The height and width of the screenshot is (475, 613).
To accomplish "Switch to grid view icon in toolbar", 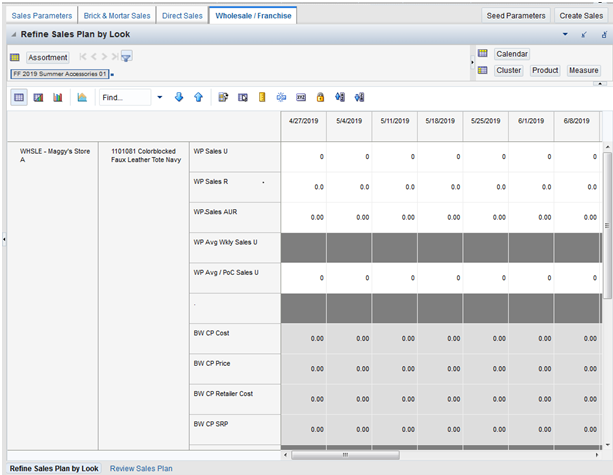I will click(x=19, y=97).
